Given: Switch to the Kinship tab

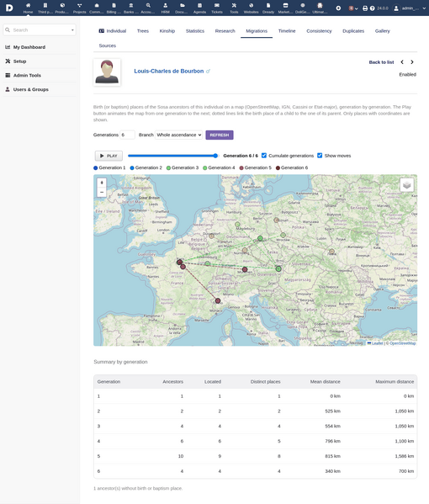Looking at the screenshot, I should click(x=167, y=31).
